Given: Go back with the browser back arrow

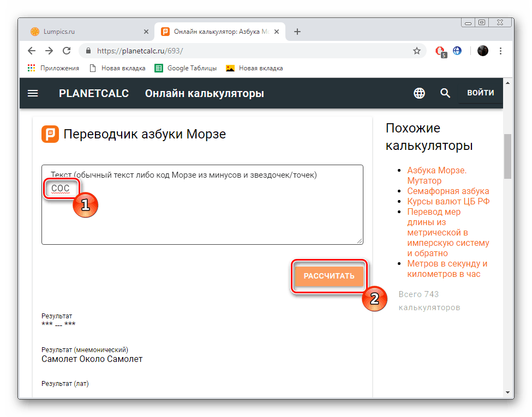Looking at the screenshot, I should click(x=32, y=51).
